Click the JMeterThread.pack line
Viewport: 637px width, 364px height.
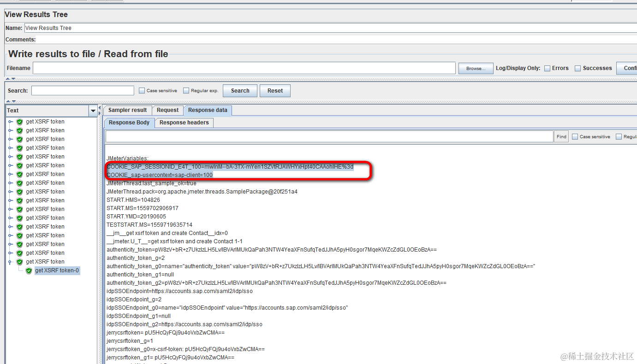pyautogui.click(x=202, y=192)
